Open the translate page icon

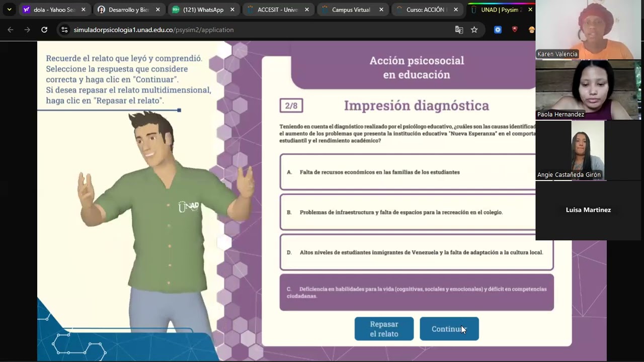point(459,30)
